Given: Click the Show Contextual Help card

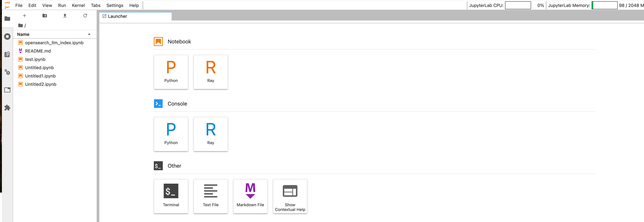Looking at the screenshot, I should coord(290,196).
